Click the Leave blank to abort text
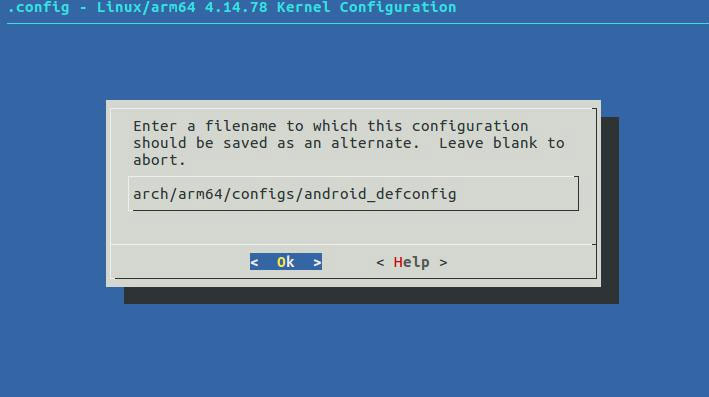Screen dimensions: 709x397 click(349, 151)
